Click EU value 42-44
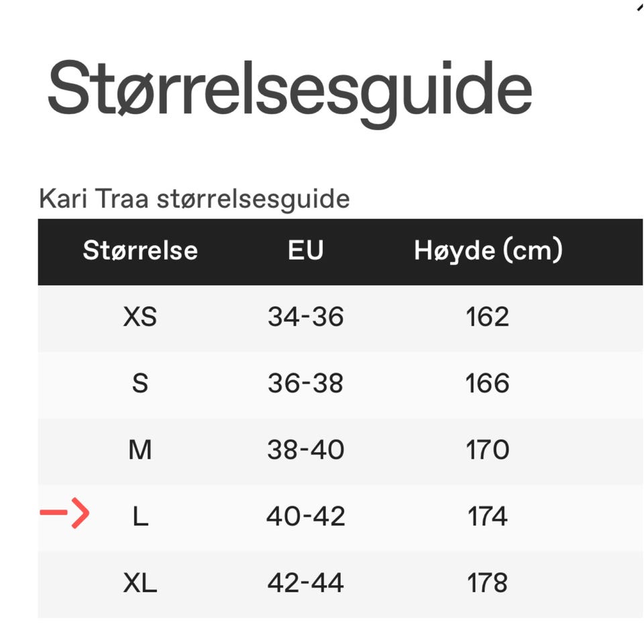The image size is (644, 644). coord(305,582)
